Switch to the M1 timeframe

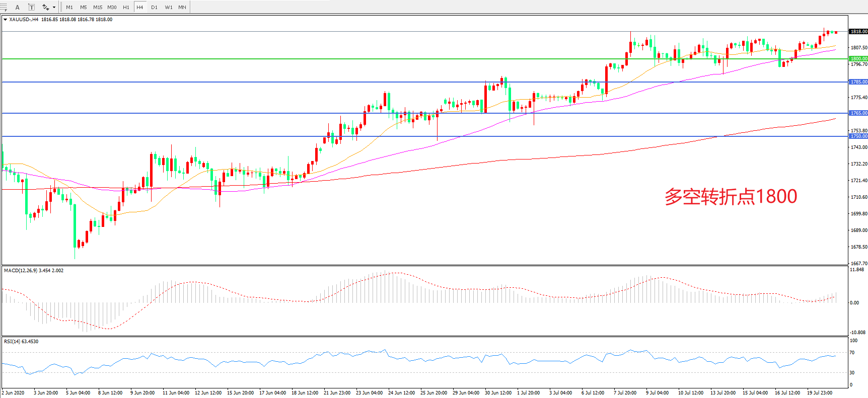69,7
